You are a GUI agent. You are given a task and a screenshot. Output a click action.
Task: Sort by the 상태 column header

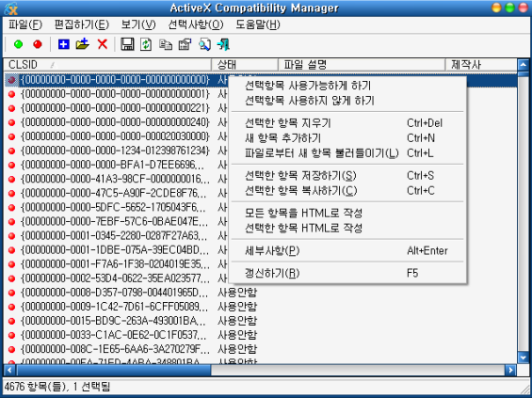(x=245, y=64)
